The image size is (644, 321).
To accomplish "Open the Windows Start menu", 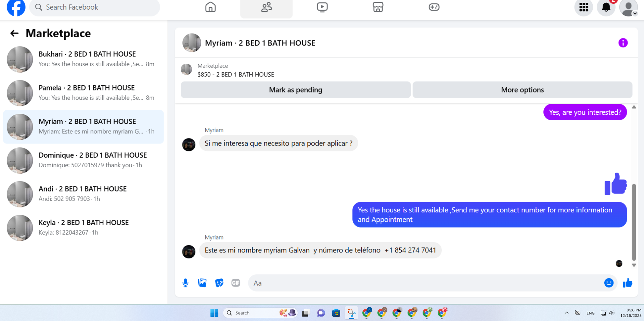I will [214, 313].
